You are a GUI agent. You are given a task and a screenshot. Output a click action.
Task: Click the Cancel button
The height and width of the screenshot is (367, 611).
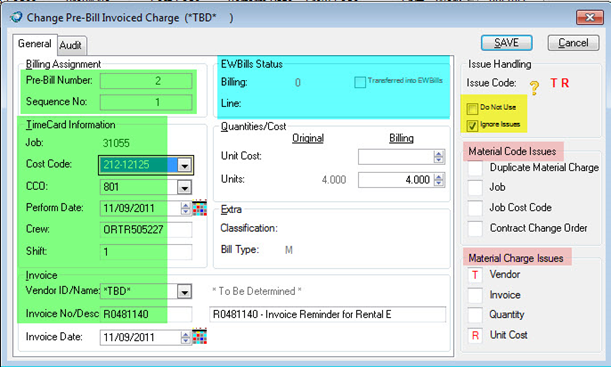[573, 42]
